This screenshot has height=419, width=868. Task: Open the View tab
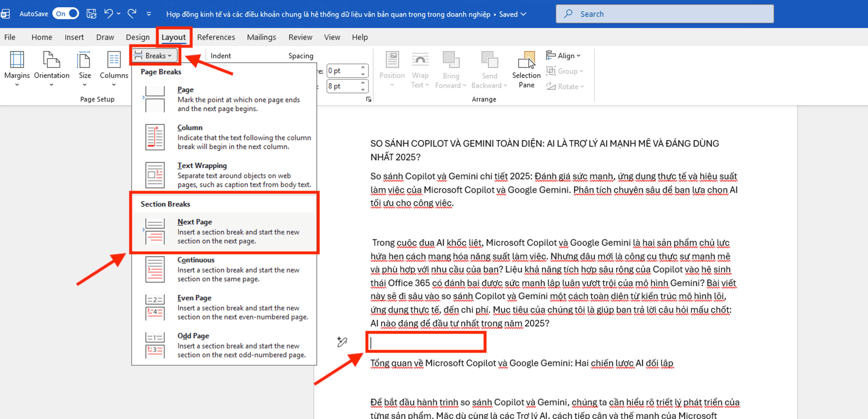coord(332,37)
